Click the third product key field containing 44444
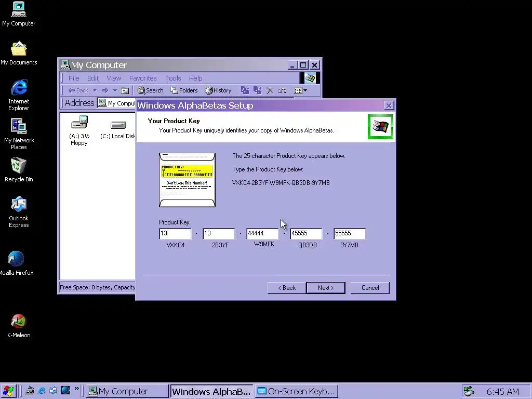This screenshot has width=532, height=399. tap(262, 234)
